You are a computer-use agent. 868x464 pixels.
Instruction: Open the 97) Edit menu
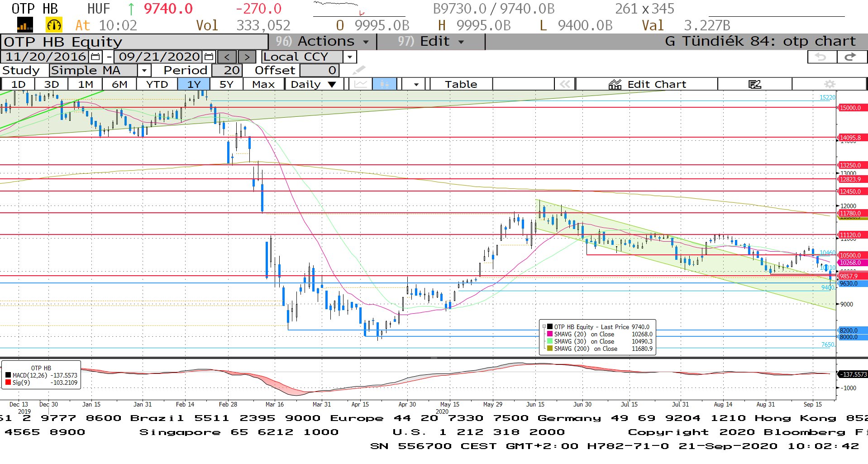tap(431, 41)
